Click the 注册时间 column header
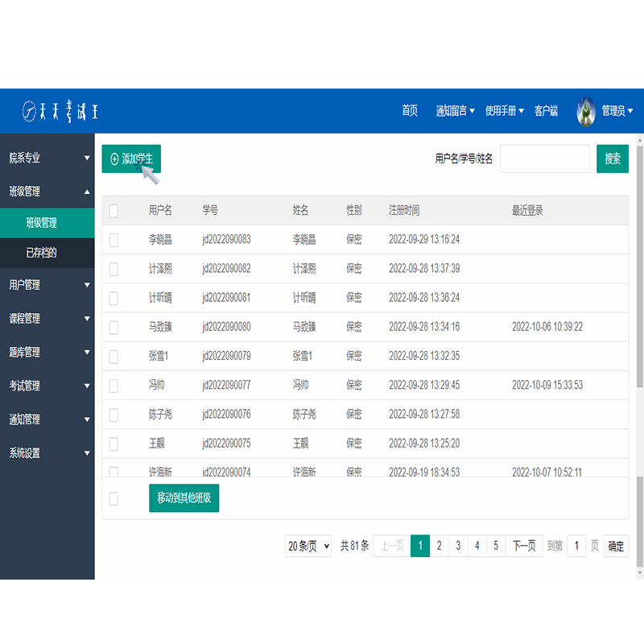The width and height of the screenshot is (644, 644). point(404,210)
